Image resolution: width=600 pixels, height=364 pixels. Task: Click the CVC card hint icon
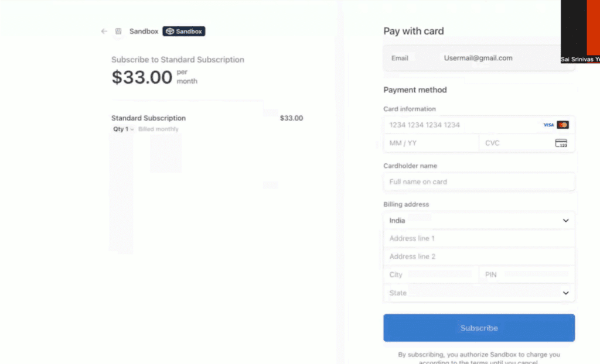click(x=561, y=143)
